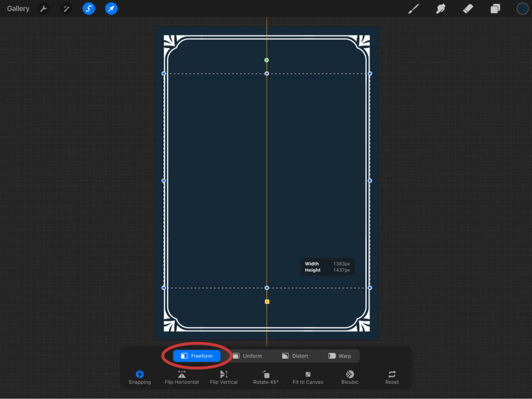532x399 pixels.
Task: Open the Adjustments magic wand menu
Action: pyautogui.click(x=66, y=9)
